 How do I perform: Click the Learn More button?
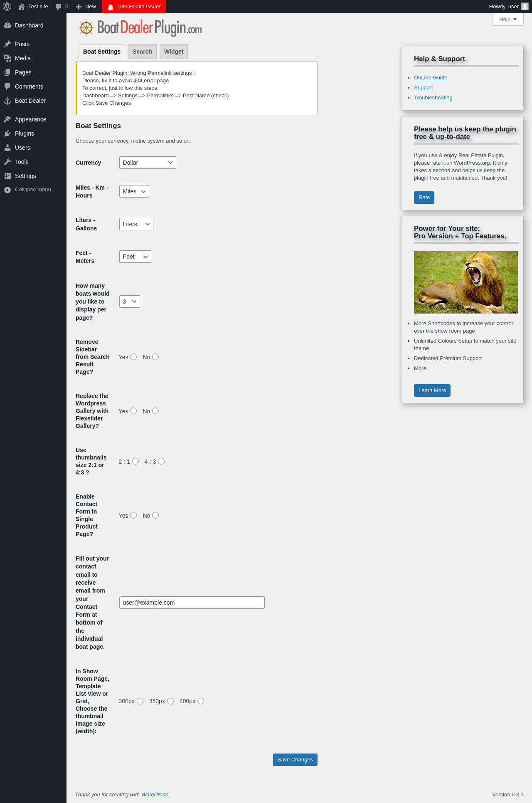(432, 390)
